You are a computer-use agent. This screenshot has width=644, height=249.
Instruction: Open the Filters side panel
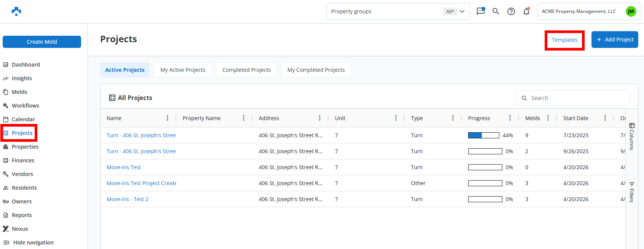[631, 192]
